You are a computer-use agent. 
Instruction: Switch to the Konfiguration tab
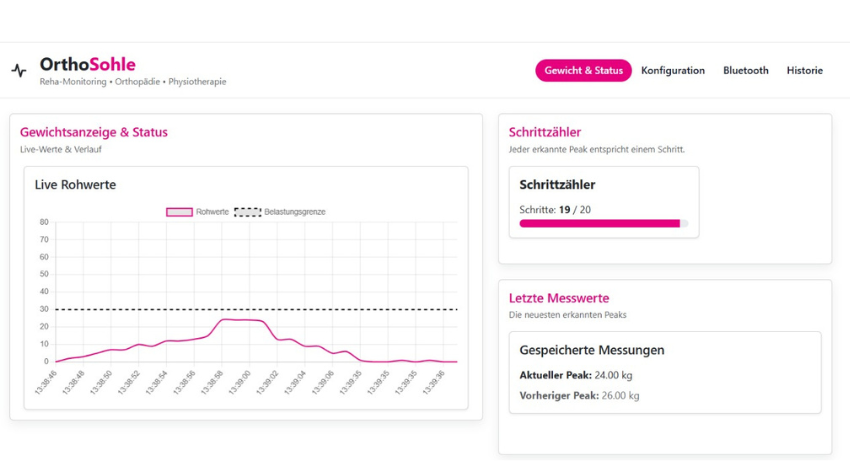point(672,71)
